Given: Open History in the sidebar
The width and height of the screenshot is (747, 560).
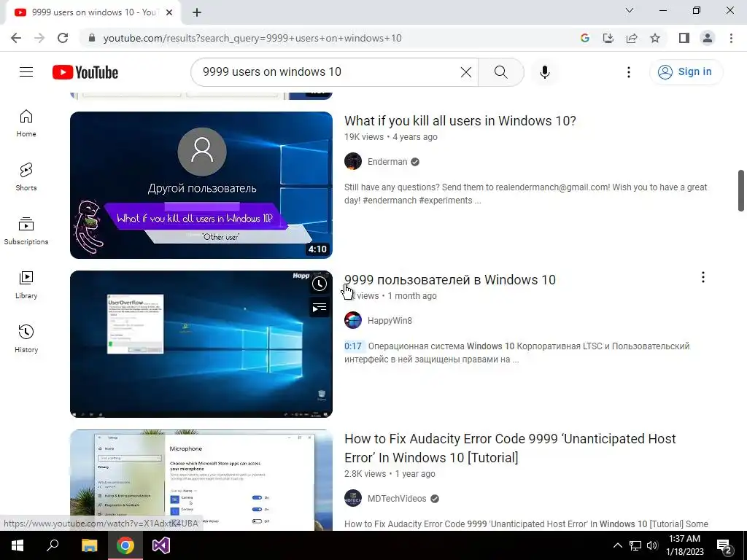Looking at the screenshot, I should pos(26,338).
